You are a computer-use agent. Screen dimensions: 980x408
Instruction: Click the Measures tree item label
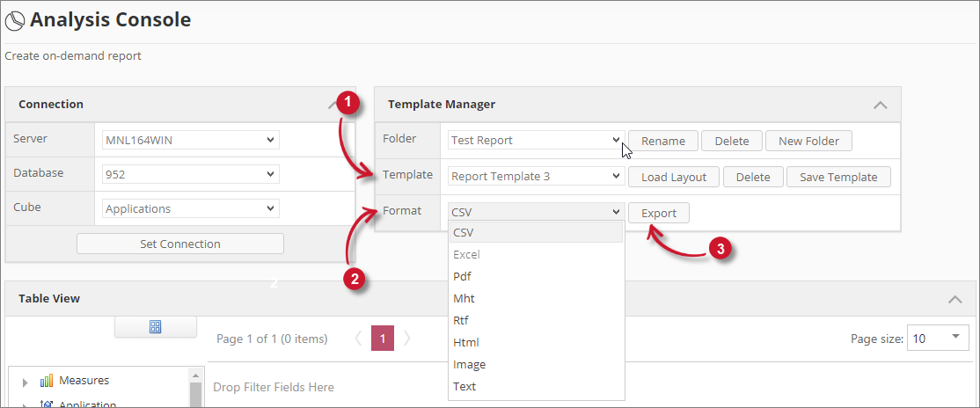pos(84,380)
